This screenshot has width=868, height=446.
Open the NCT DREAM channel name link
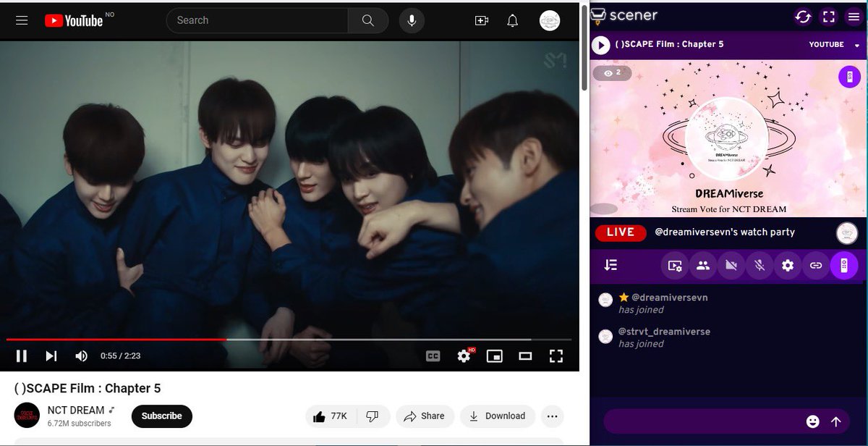[x=76, y=411]
